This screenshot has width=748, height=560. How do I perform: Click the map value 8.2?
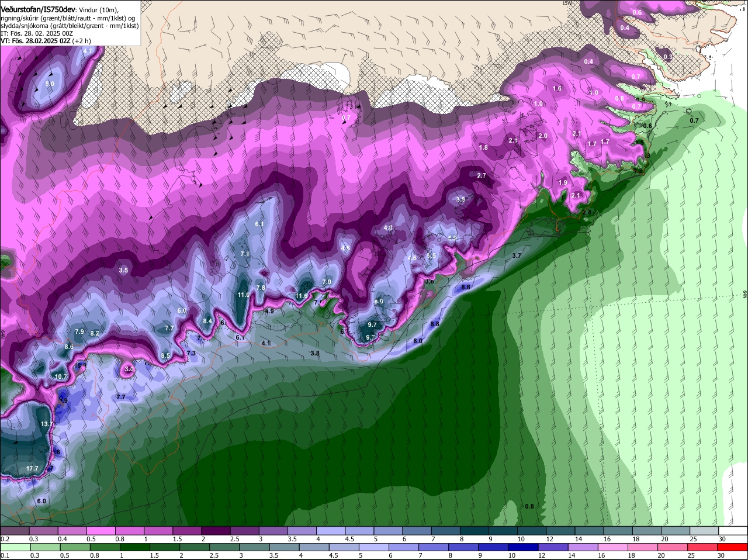click(95, 333)
